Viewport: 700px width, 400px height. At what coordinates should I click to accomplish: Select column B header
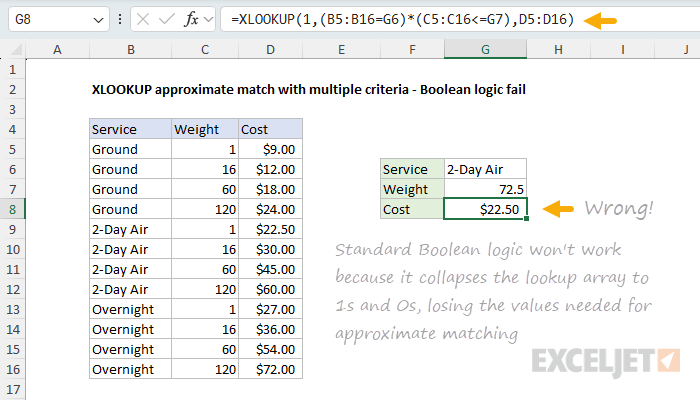tap(130, 49)
